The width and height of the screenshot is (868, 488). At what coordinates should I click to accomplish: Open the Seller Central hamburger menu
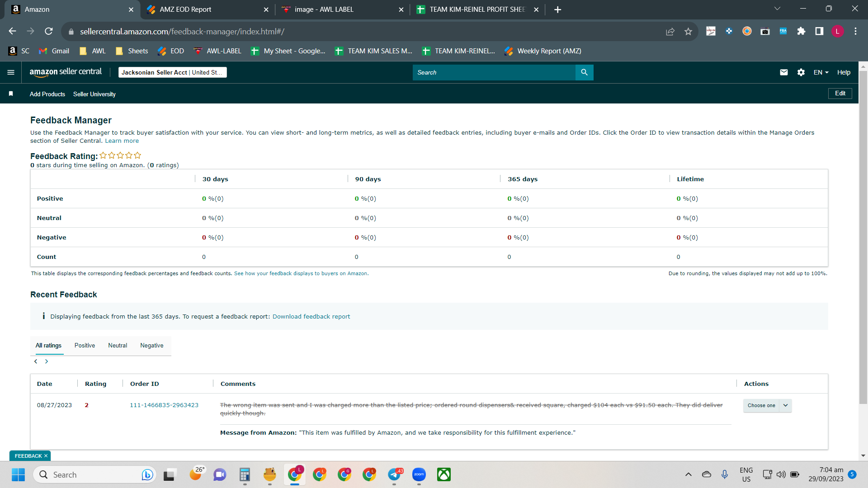(x=11, y=72)
